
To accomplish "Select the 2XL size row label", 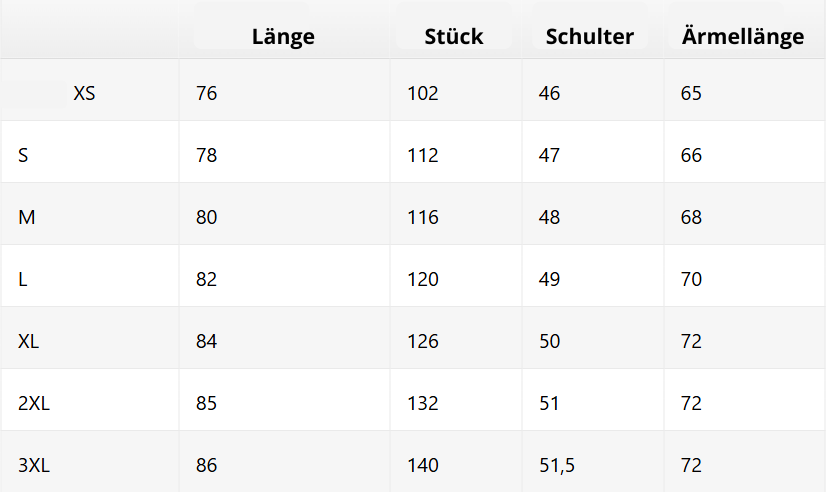I will tap(33, 404).
